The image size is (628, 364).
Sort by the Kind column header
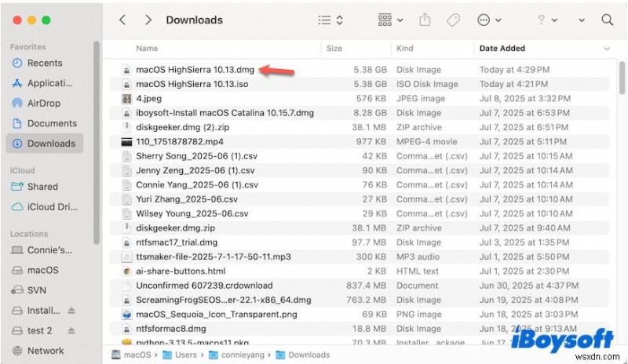pos(404,49)
